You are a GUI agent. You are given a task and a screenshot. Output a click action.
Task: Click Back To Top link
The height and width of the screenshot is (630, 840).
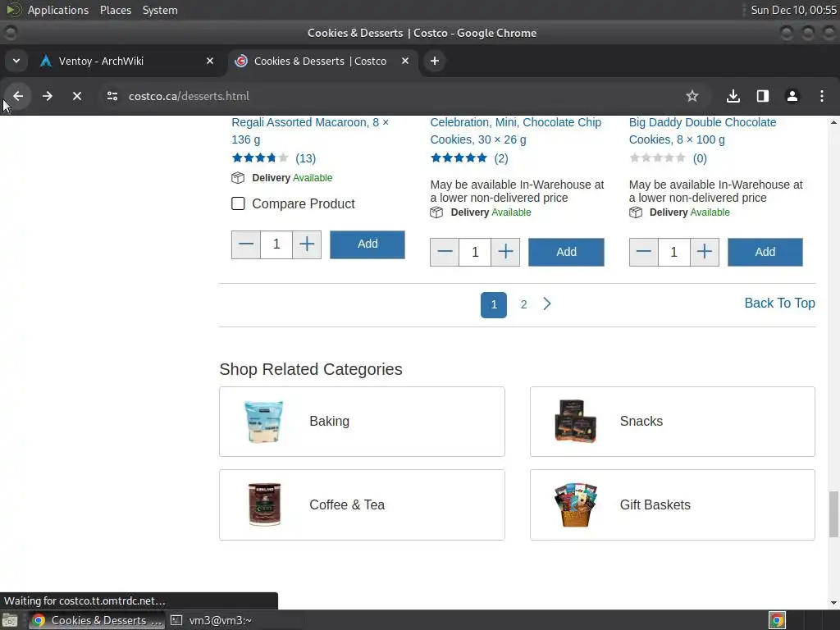pos(779,304)
